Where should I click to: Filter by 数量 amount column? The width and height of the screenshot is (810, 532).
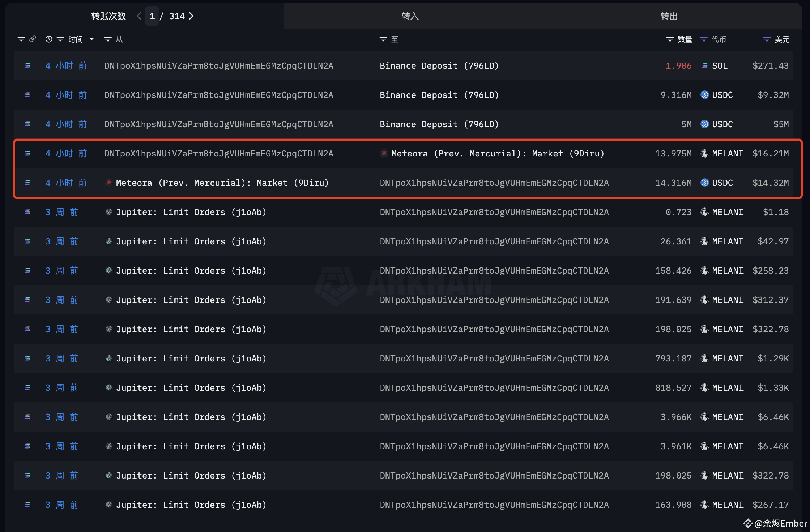(x=670, y=39)
